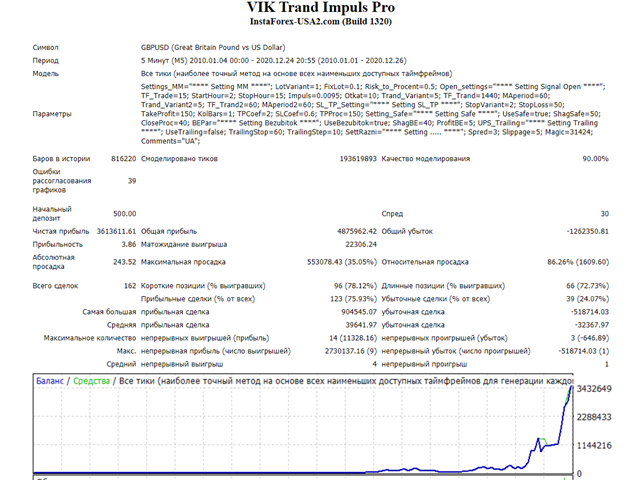
Task: Click the chart mismatch errors value '39'
Action: tap(132, 180)
